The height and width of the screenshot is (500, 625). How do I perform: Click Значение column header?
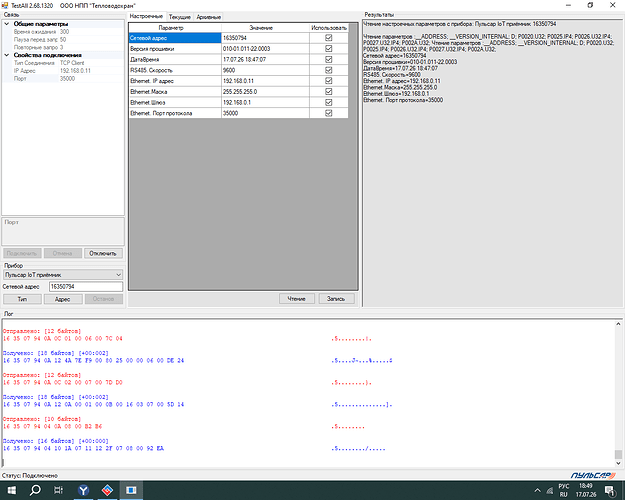coord(265,28)
